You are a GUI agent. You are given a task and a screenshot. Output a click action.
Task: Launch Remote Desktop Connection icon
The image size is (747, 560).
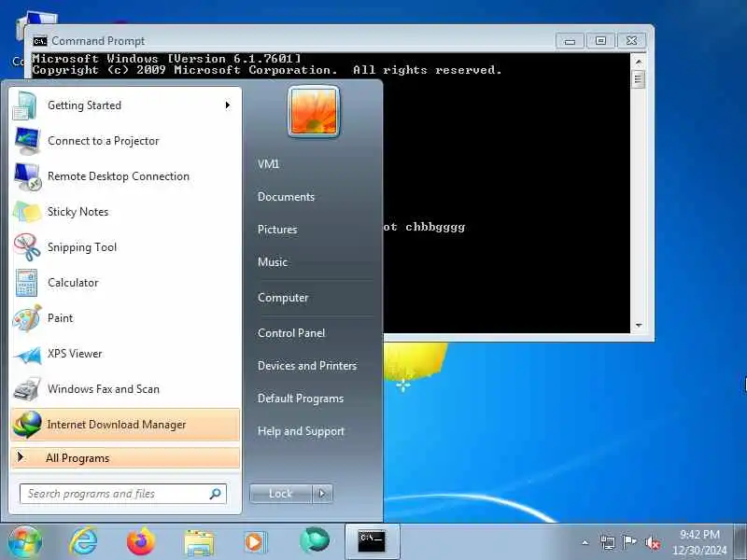point(27,176)
